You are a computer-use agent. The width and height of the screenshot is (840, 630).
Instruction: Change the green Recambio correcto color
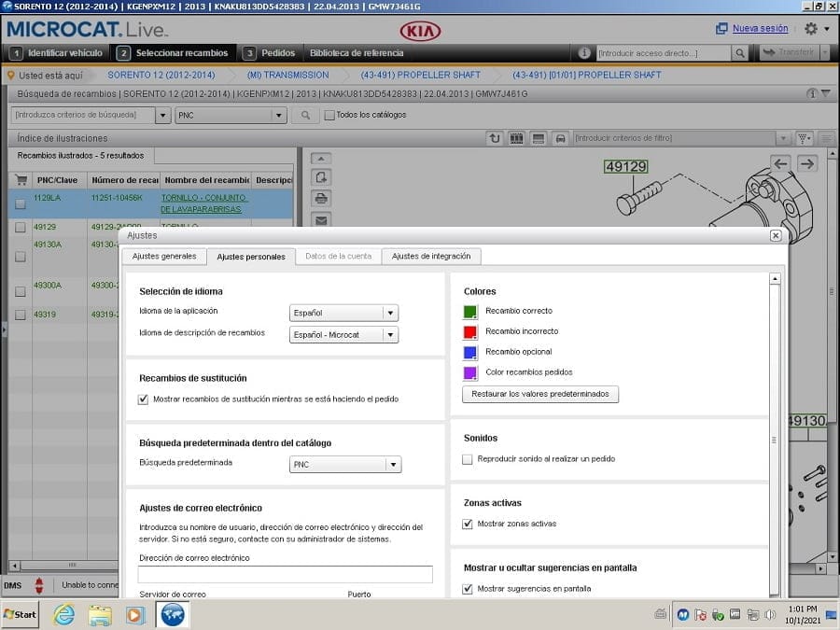coord(469,312)
